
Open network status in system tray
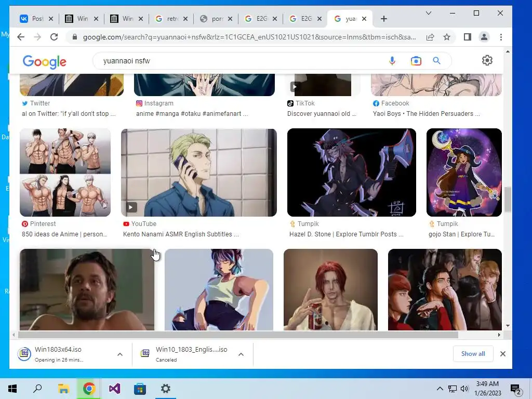click(453, 389)
